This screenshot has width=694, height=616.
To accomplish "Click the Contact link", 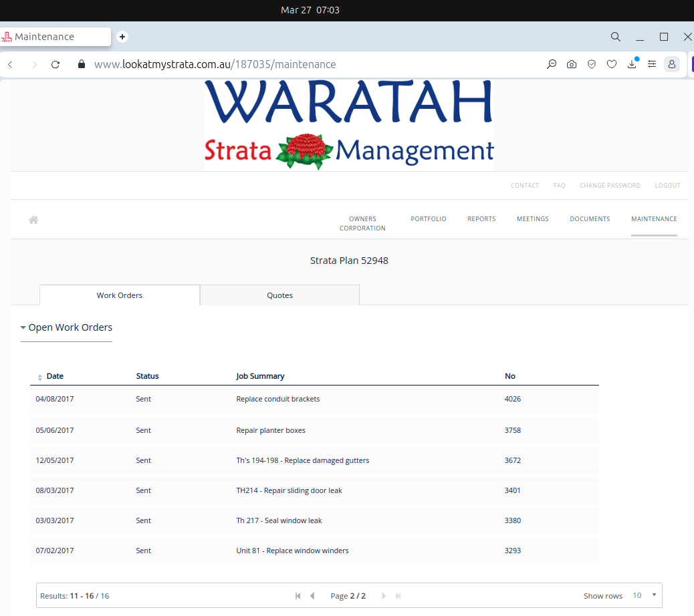I will tap(525, 185).
